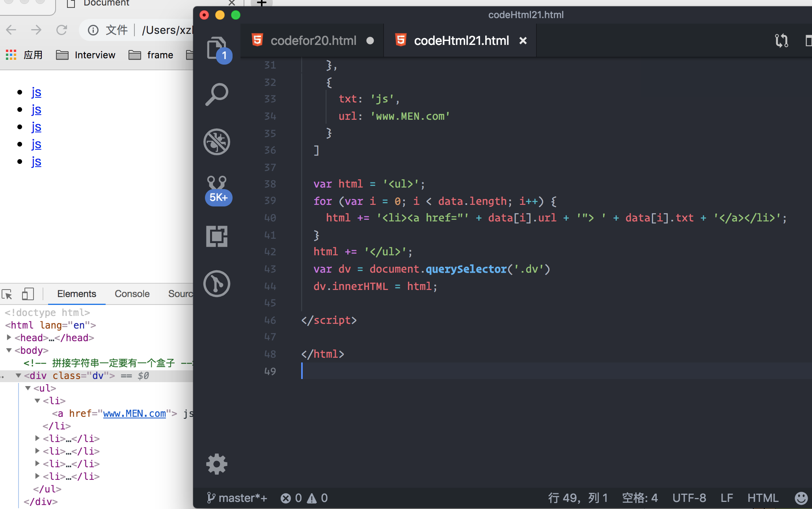Open the HTML language mode selector
The height and width of the screenshot is (509, 812).
coord(763,498)
